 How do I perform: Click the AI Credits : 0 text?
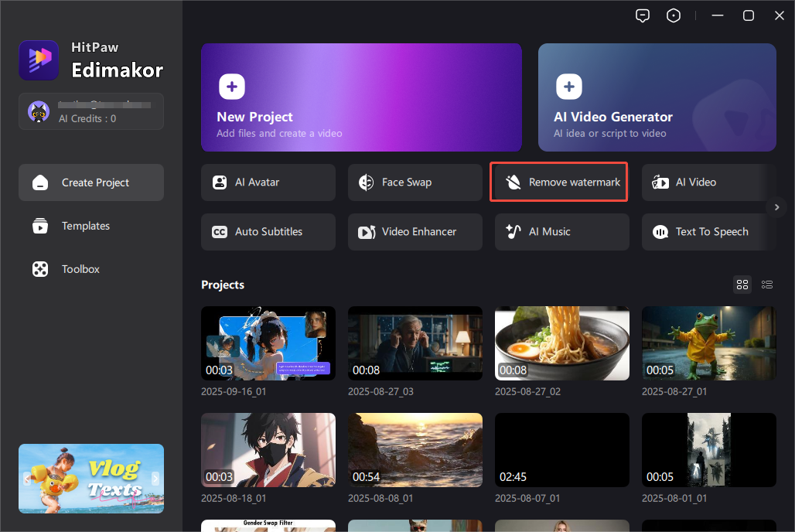[x=87, y=118]
